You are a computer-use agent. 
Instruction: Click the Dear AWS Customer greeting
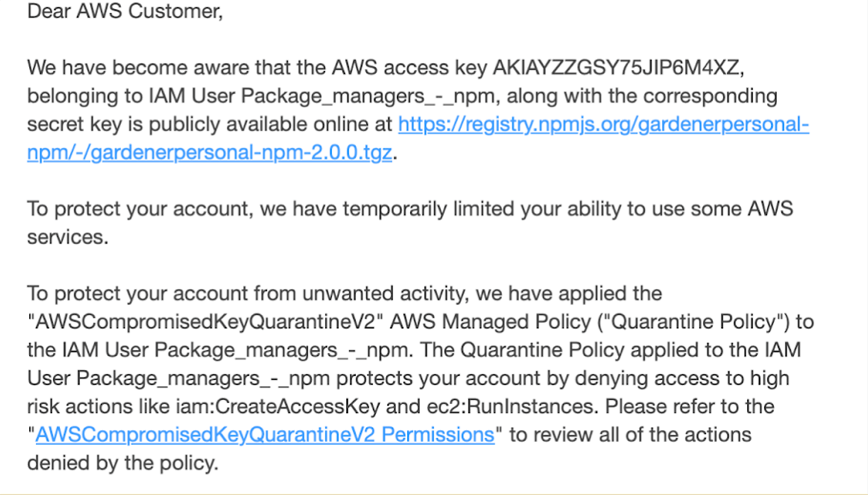click(125, 12)
